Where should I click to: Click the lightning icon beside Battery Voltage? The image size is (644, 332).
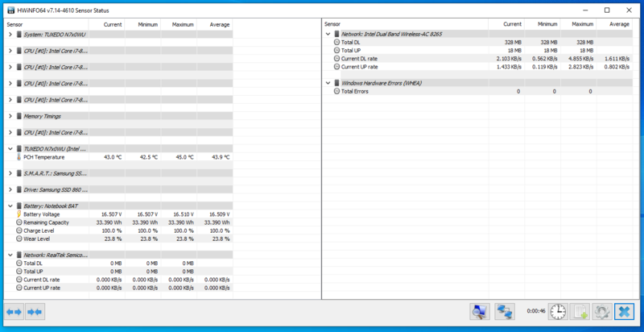(19, 214)
